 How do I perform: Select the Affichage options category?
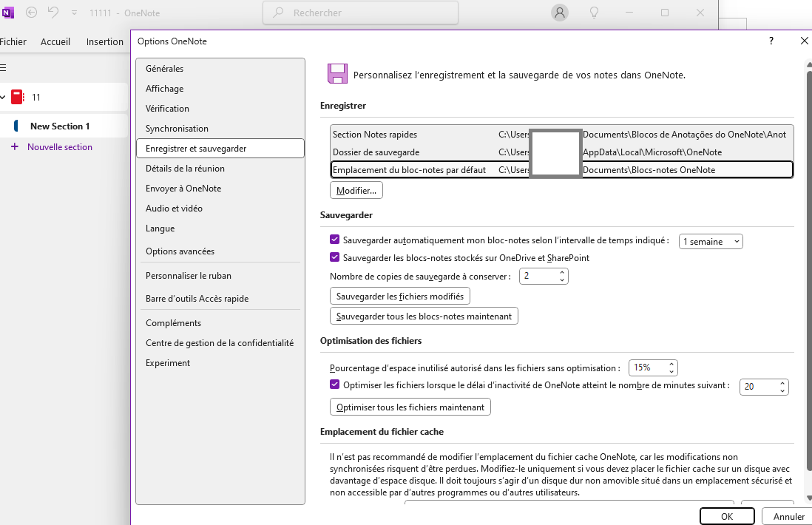click(x=220, y=89)
